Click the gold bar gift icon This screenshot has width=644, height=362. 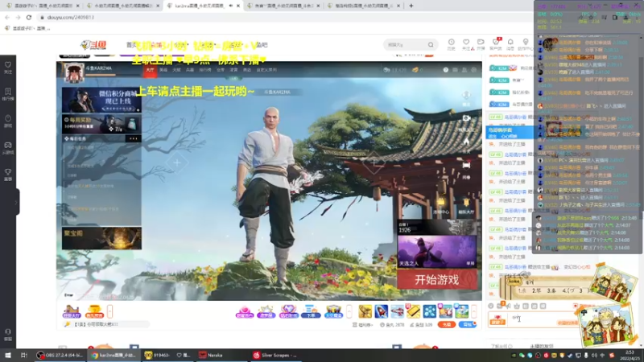click(x=414, y=311)
